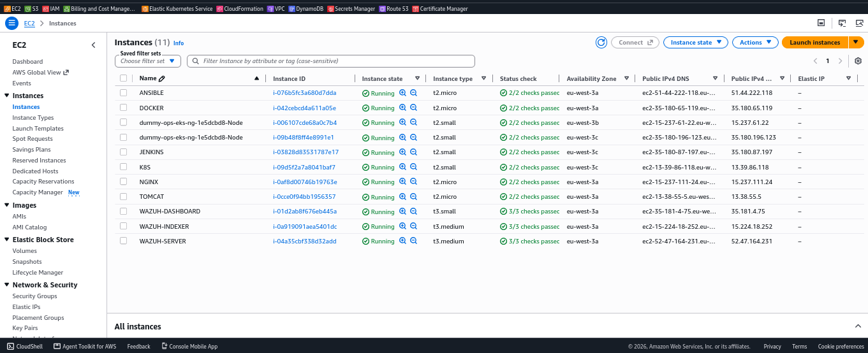Select all instances header checkbox

click(123, 78)
